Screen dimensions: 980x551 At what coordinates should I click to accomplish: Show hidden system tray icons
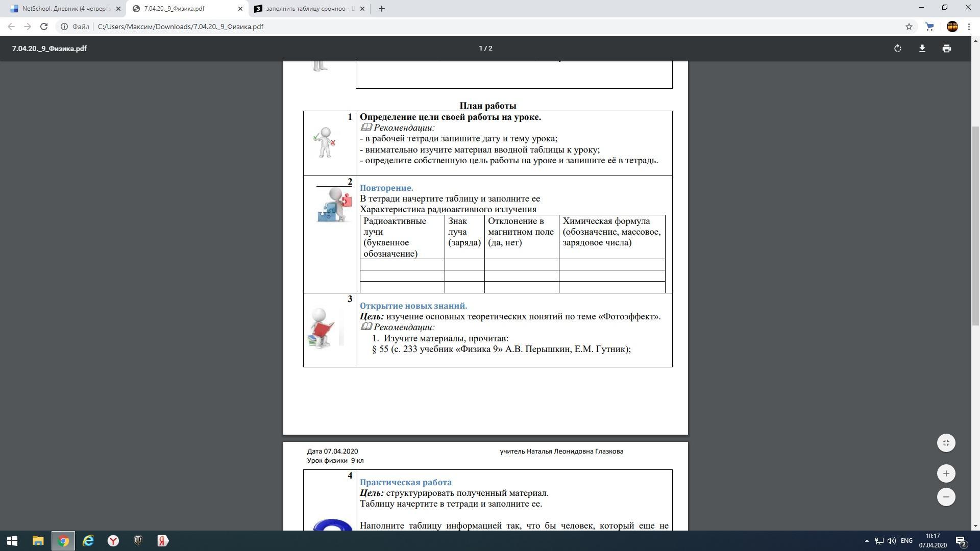click(866, 541)
